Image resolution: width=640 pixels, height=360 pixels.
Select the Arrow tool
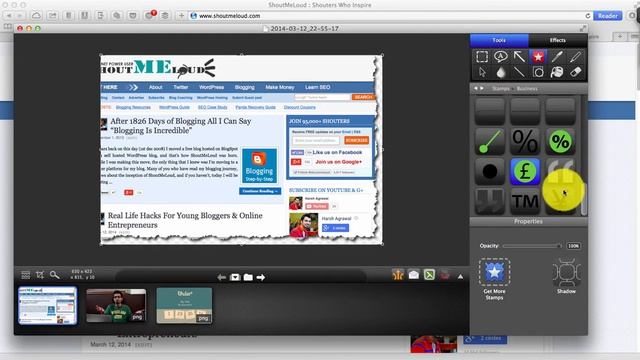point(519,57)
